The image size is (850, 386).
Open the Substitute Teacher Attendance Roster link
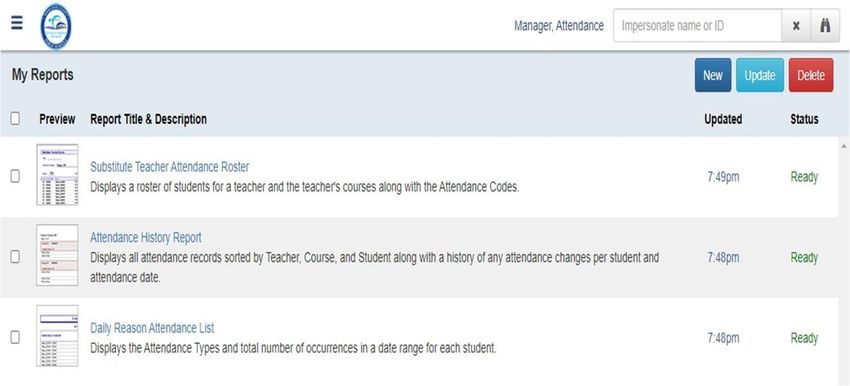[x=170, y=166]
